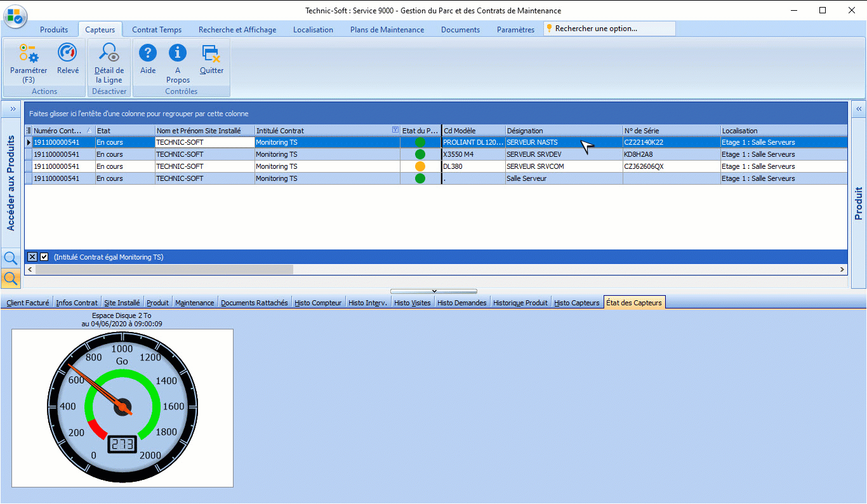This screenshot has height=504, width=867.
Task: Uncheck the Intitulé Contrat filter checkbox
Action: point(44,257)
